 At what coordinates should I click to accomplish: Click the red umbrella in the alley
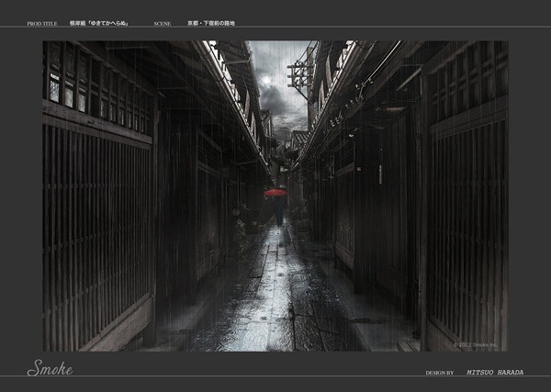[275, 193]
